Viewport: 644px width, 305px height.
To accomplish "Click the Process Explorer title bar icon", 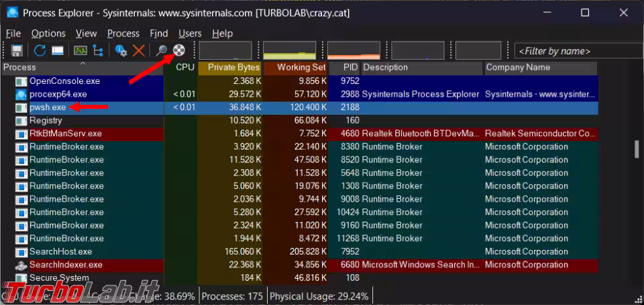I will coord(13,13).
